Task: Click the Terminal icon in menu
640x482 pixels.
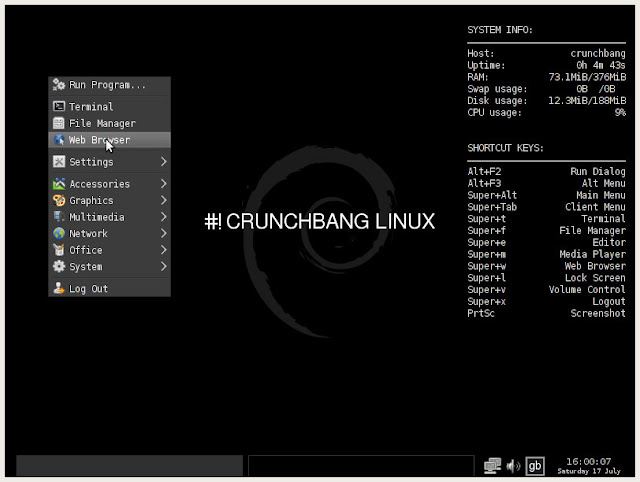Action: 59,107
